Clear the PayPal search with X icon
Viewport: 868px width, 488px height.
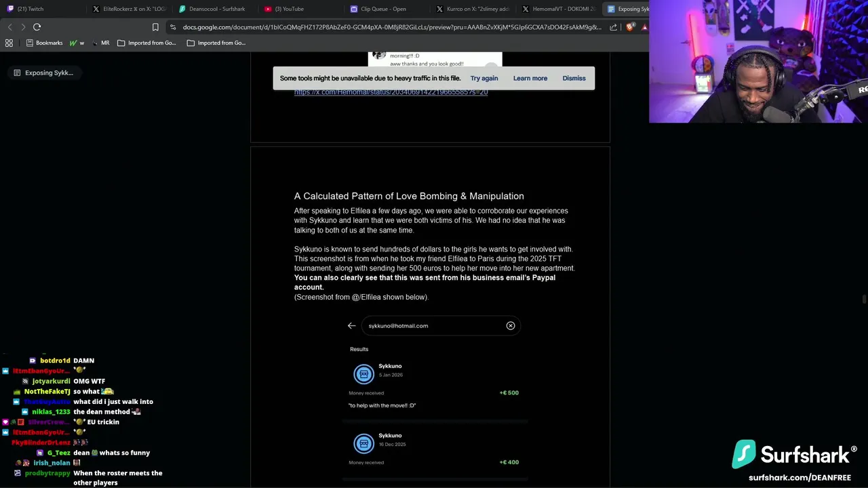[511, 326]
